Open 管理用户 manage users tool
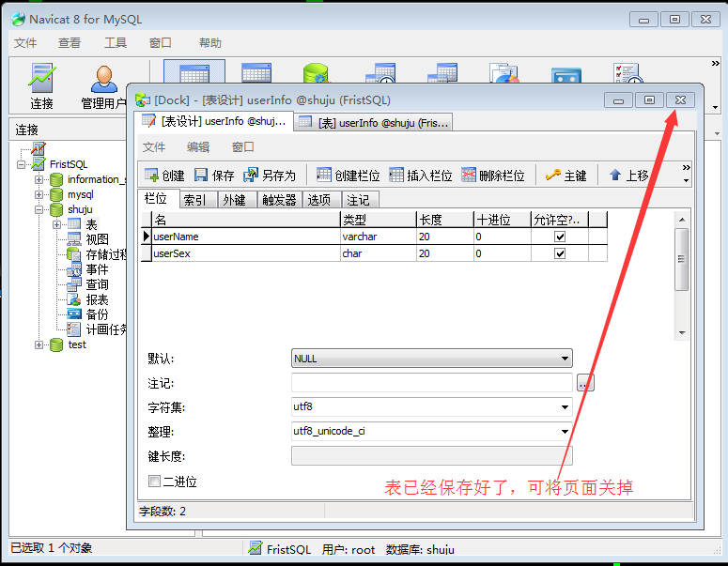 click(x=103, y=86)
